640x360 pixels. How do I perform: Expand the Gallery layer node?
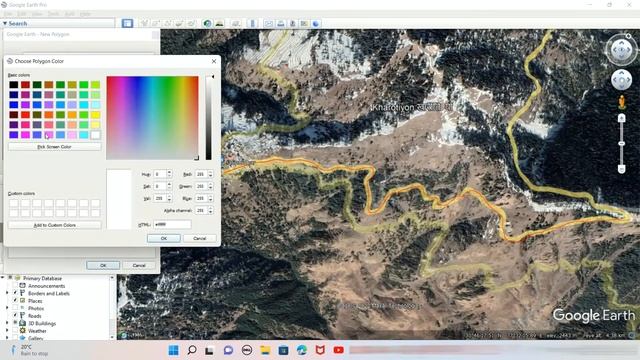coord(7,338)
